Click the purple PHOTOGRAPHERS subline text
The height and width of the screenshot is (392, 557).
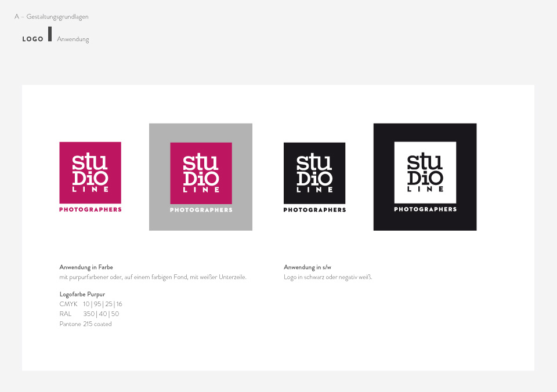click(x=91, y=209)
